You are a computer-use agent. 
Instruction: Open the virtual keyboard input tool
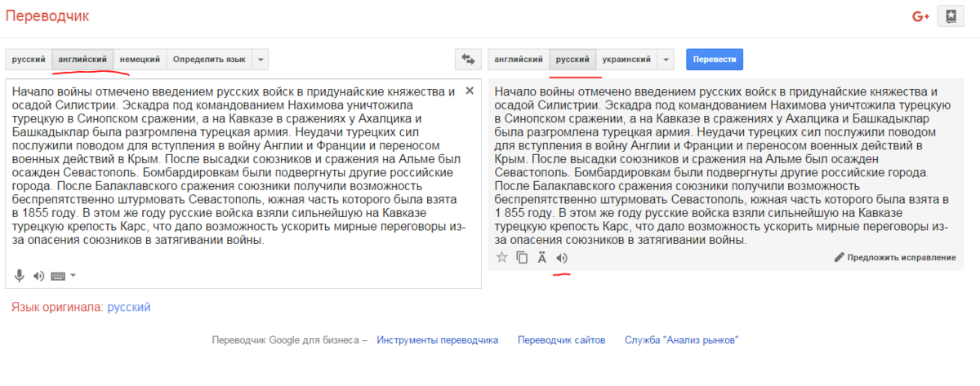point(58,276)
